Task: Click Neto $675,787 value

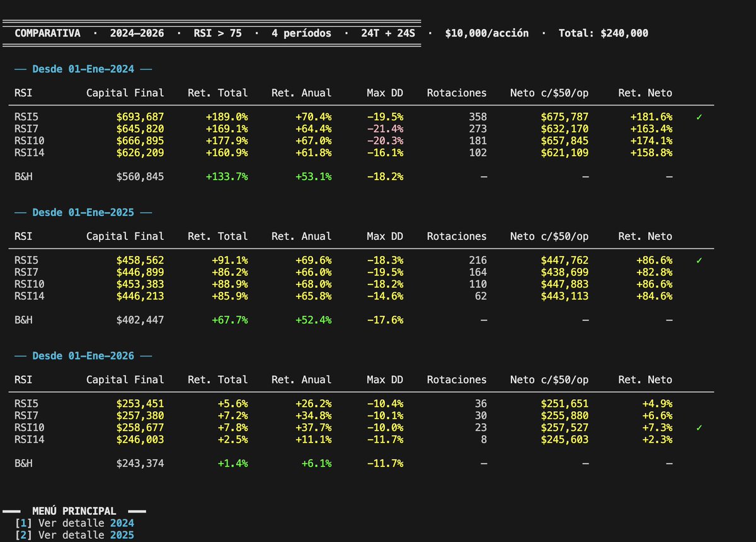Action: click(564, 117)
